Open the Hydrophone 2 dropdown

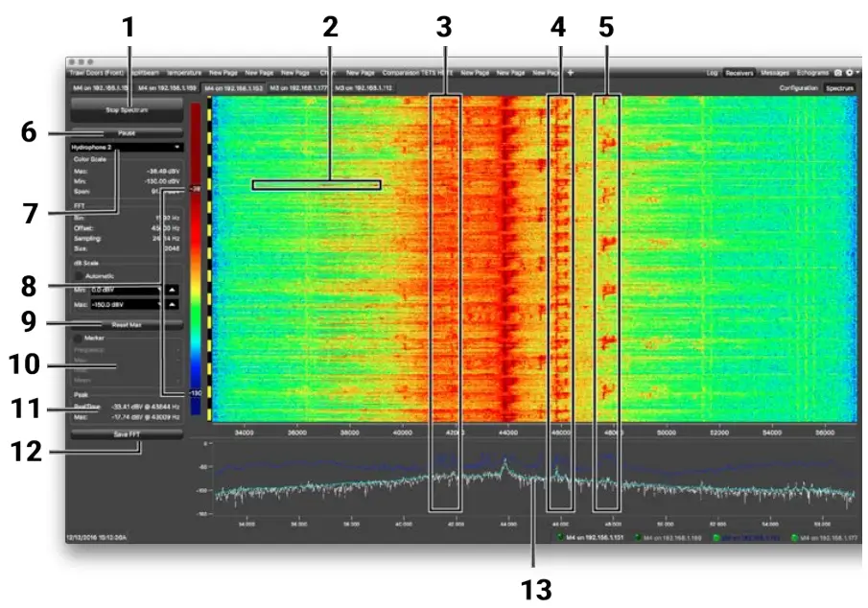click(127, 148)
